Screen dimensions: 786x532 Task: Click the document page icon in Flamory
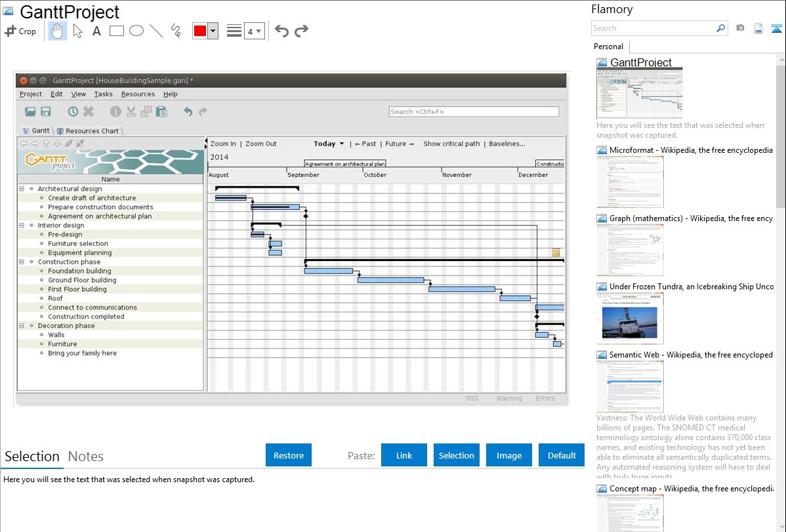click(758, 28)
